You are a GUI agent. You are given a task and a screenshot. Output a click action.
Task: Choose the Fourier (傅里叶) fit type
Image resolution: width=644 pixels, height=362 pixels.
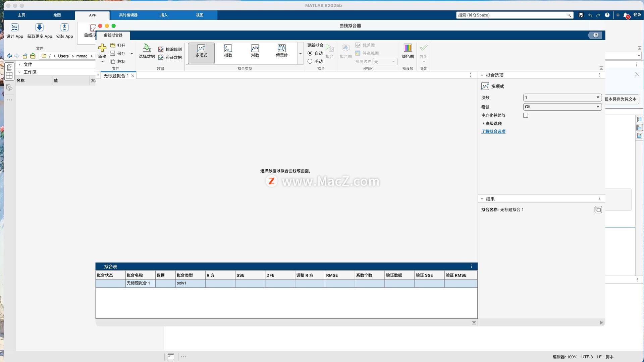pos(282,51)
